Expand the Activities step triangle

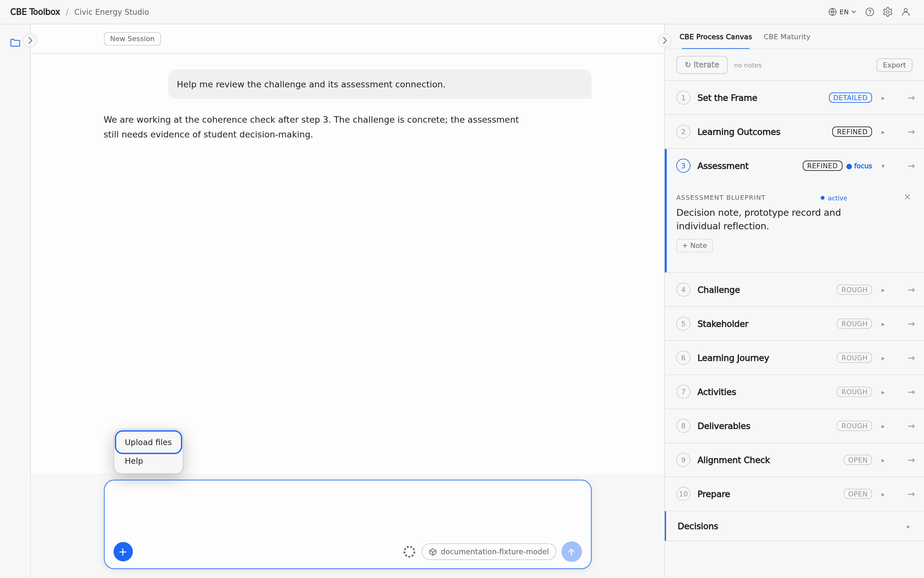click(883, 392)
